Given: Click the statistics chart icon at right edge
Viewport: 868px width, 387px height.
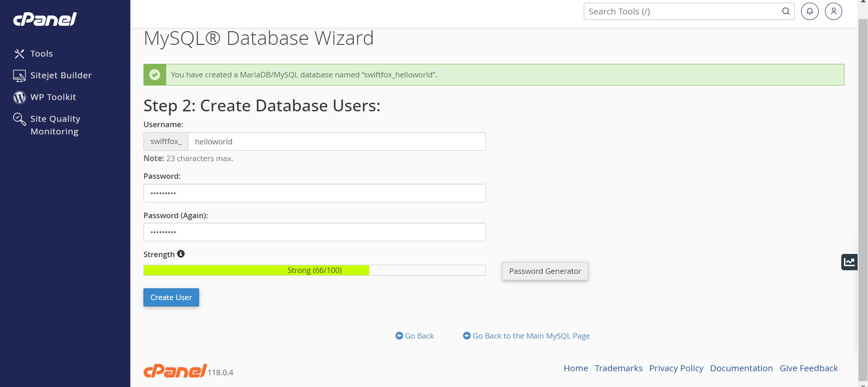Looking at the screenshot, I should tap(849, 262).
